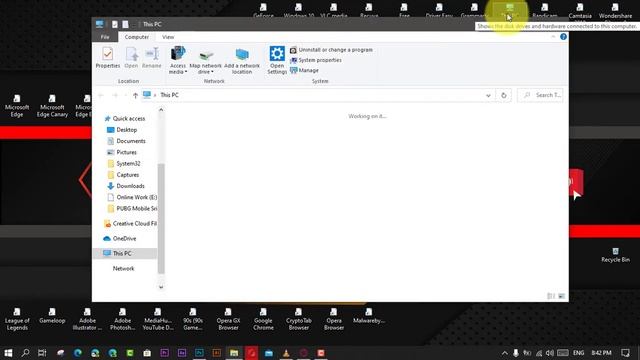The image size is (640, 360).
Task: Click the VLC cone taskbar icon
Action: 286,353
